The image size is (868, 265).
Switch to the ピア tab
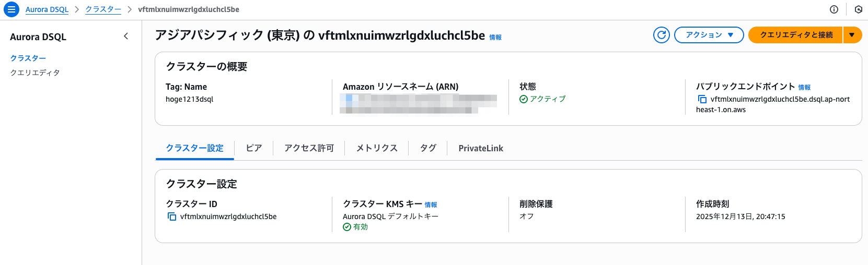(x=254, y=148)
